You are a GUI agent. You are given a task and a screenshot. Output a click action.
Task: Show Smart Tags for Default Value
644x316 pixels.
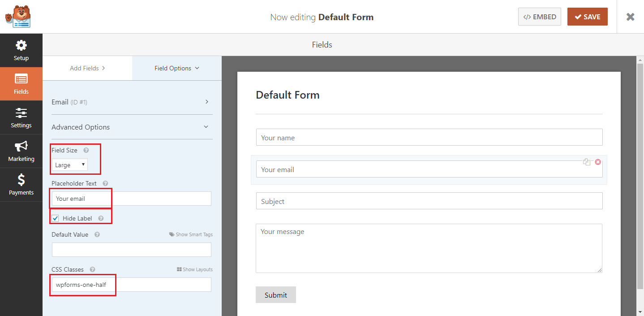[191, 234]
